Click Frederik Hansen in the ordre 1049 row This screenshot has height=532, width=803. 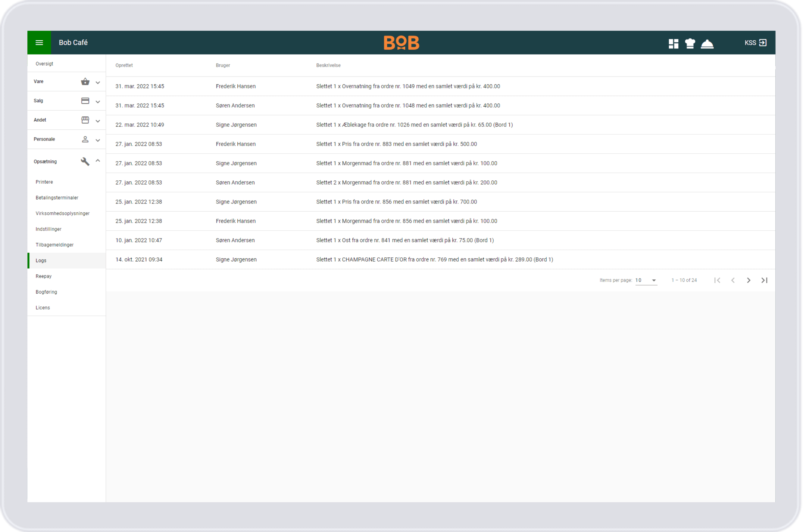pos(236,86)
